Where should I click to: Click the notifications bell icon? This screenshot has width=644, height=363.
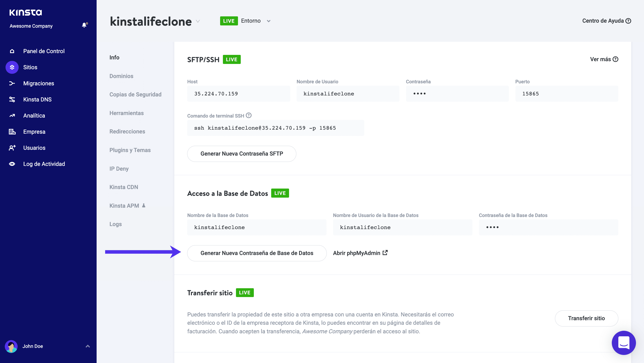(x=84, y=25)
